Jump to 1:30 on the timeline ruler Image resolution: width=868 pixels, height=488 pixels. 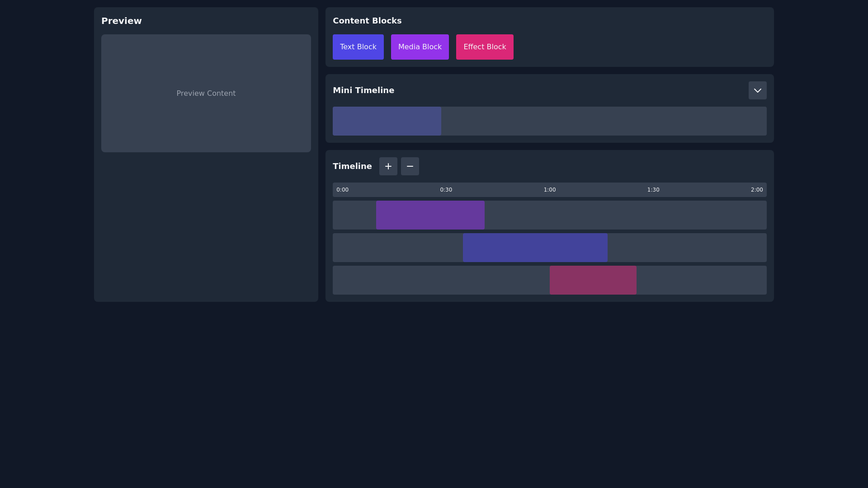pyautogui.click(x=653, y=190)
